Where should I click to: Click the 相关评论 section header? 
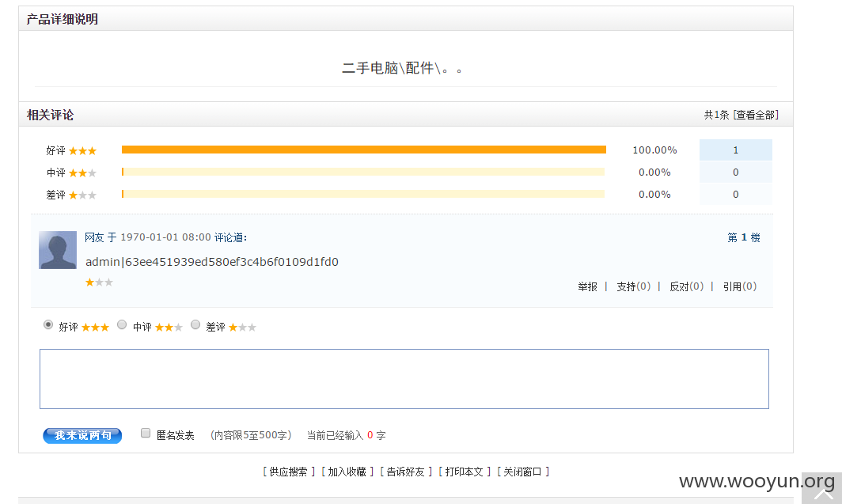[51, 115]
